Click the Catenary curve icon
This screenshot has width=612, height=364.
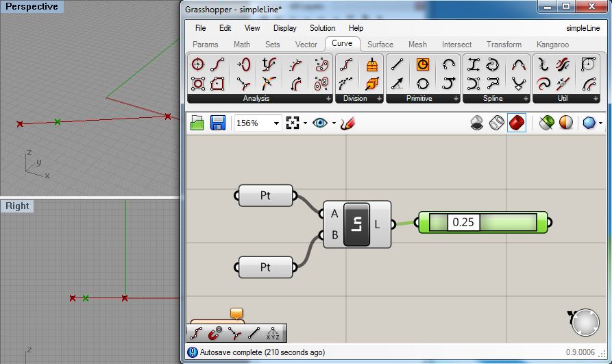pyautogui.click(x=518, y=84)
